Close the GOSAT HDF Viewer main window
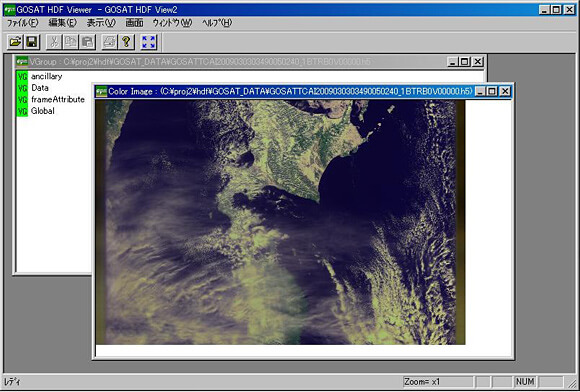Viewport: 580px width, 392px height. pyautogui.click(x=569, y=10)
